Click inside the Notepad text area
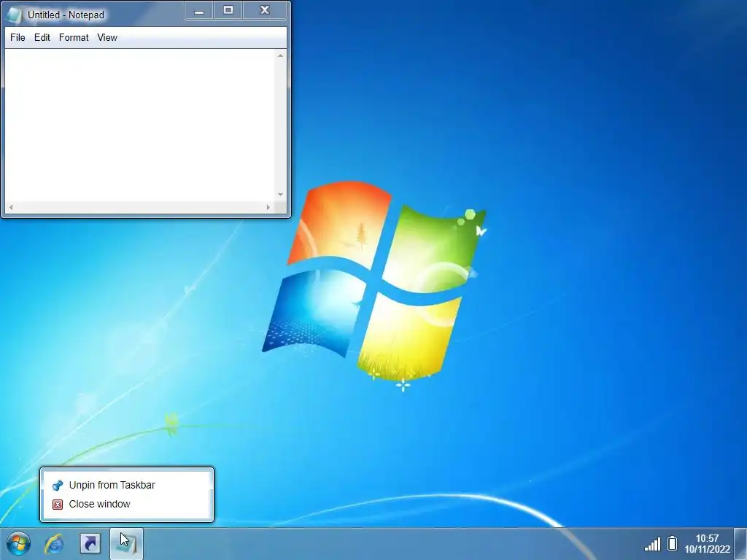This screenshot has width=747, height=560. tap(139, 125)
